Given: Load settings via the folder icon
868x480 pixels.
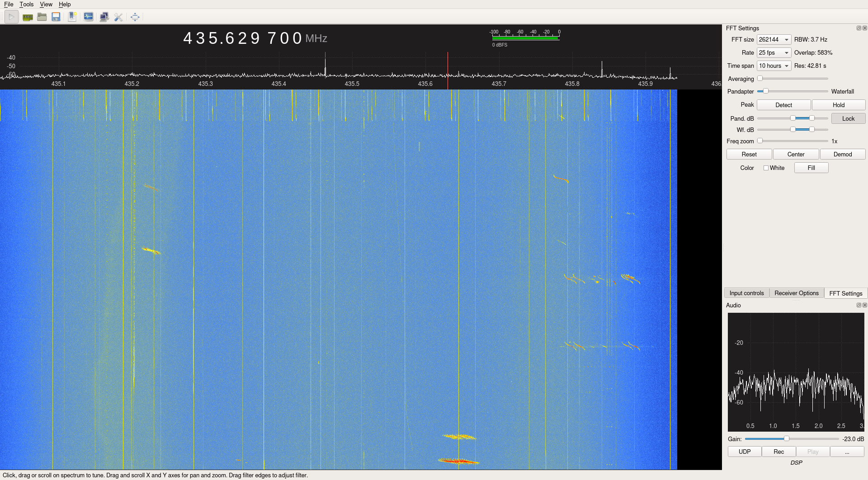Looking at the screenshot, I should tap(42, 17).
